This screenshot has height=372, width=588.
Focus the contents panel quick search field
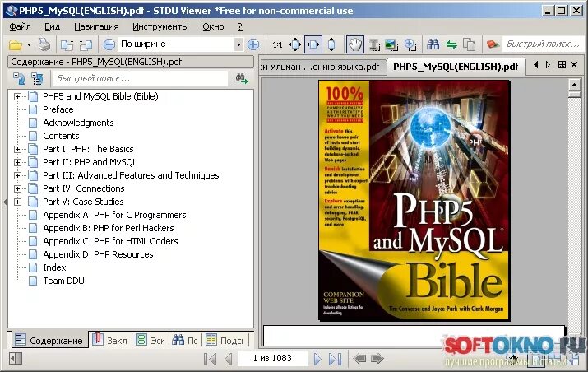click(x=140, y=78)
